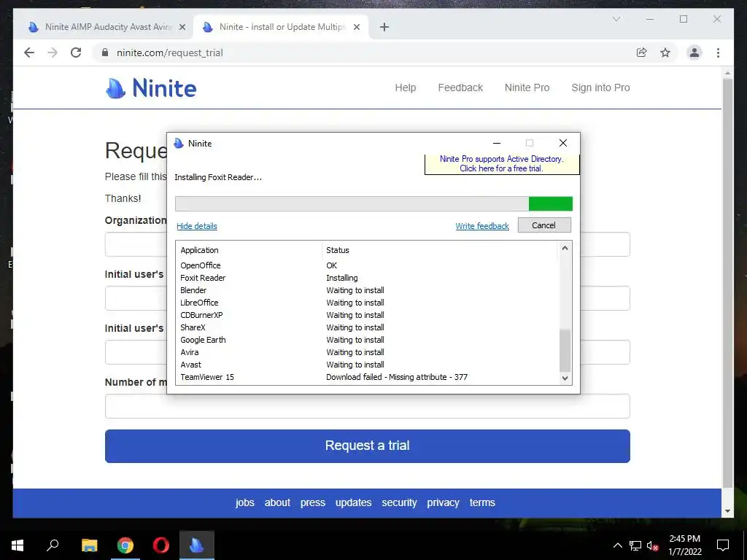Click Ninite installer taskbar icon

click(197, 545)
